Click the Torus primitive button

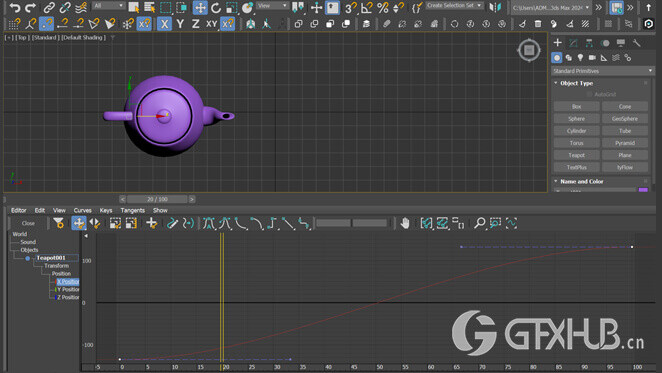point(576,143)
